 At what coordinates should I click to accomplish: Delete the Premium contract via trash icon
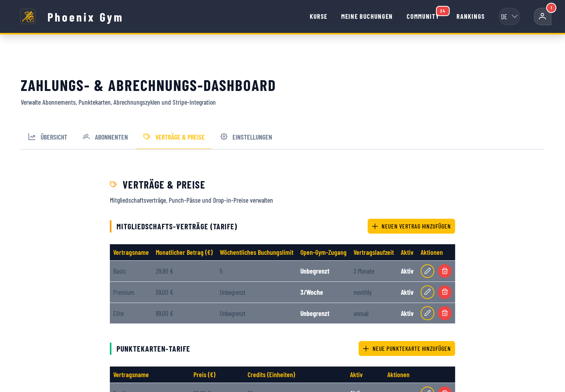445,292
